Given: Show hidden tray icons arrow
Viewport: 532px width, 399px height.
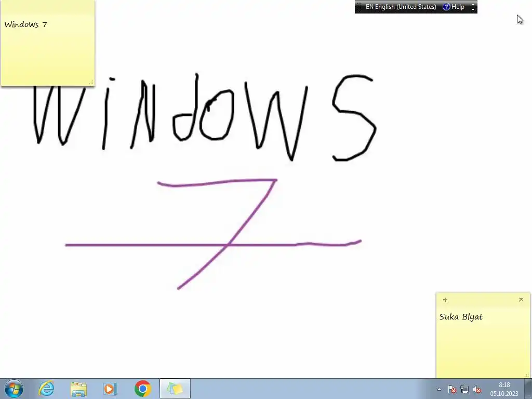Looking at the screenshot, I should (439, 389).
